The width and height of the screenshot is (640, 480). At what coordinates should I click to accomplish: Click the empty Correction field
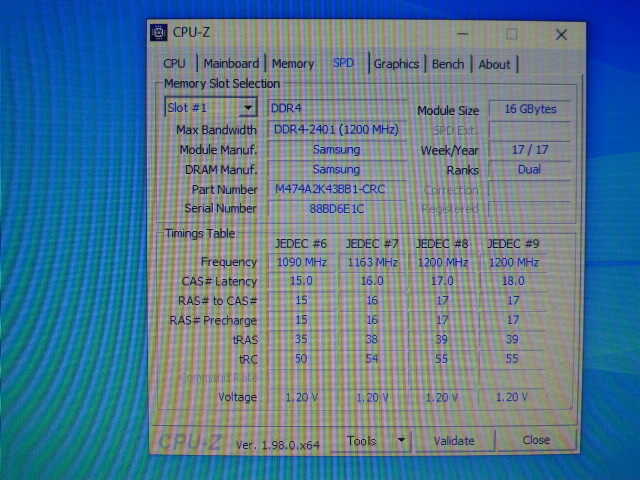530,190
